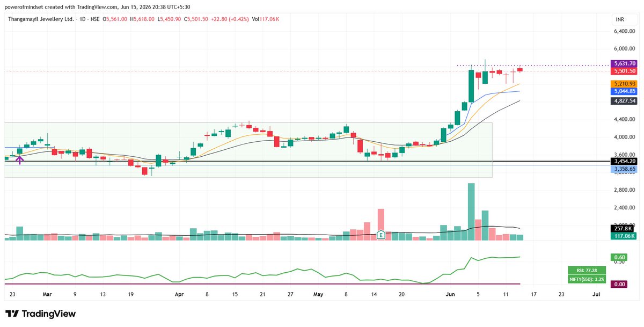The height and width of the screenshot is (327, 644).
Task: Click the open value O5,561.00
Action: click(115, 19)
